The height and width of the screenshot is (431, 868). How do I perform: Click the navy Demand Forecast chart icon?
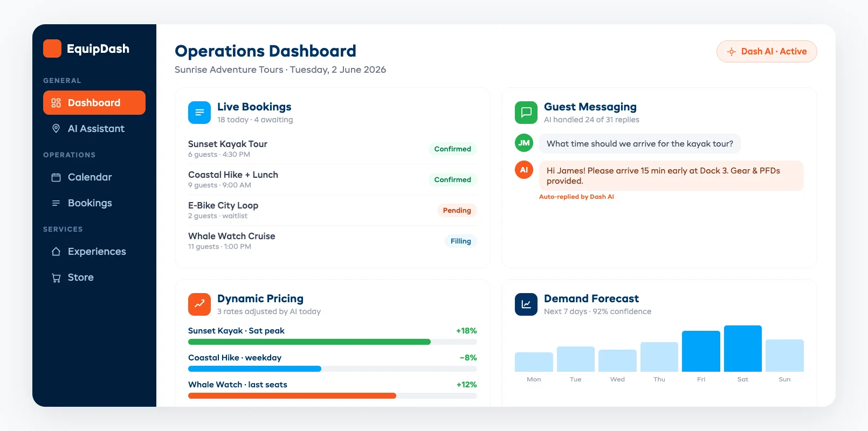pyautogui.click(x=526, y=304)
